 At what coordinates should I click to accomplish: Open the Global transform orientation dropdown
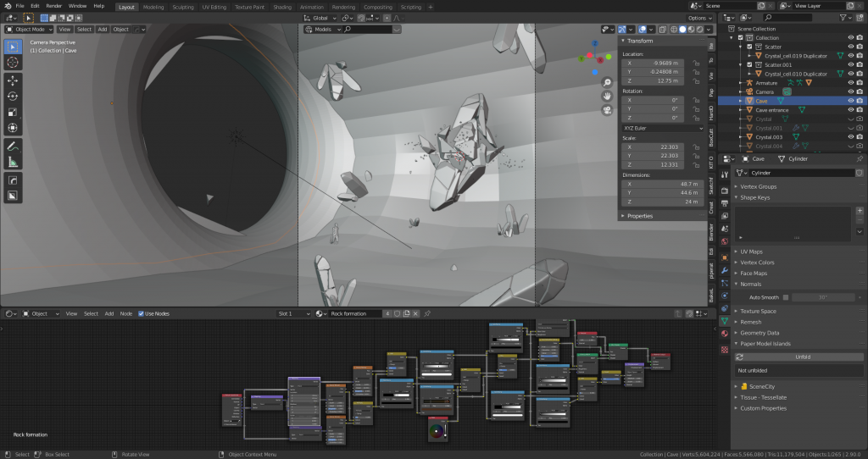coord(320,18)
